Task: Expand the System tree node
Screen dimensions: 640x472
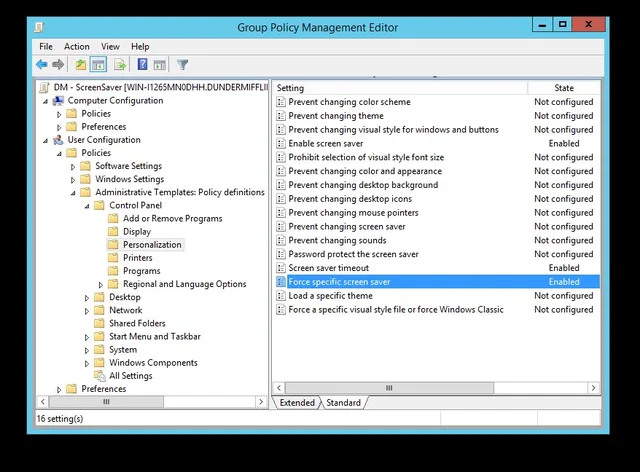Action: click(x=87, y=350)
